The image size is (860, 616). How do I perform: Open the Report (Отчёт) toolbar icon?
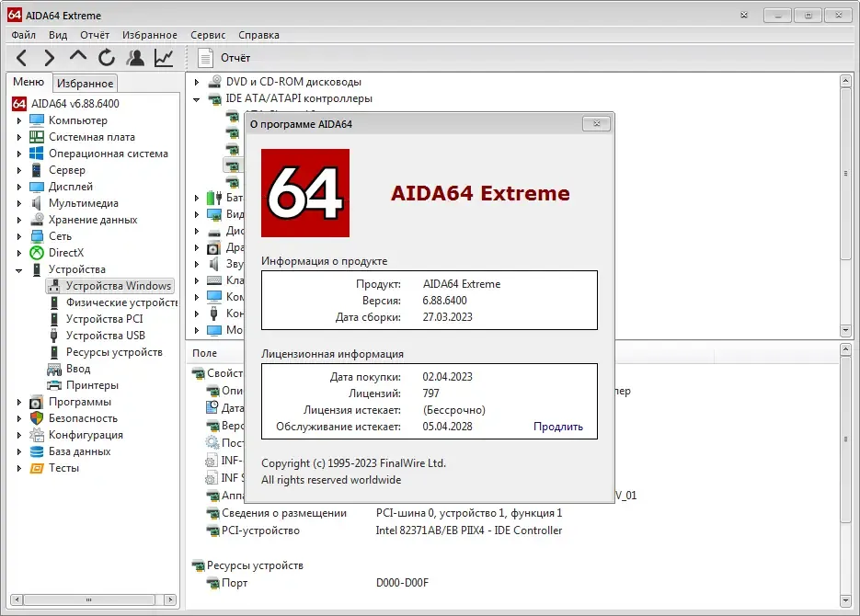(205, 58)
